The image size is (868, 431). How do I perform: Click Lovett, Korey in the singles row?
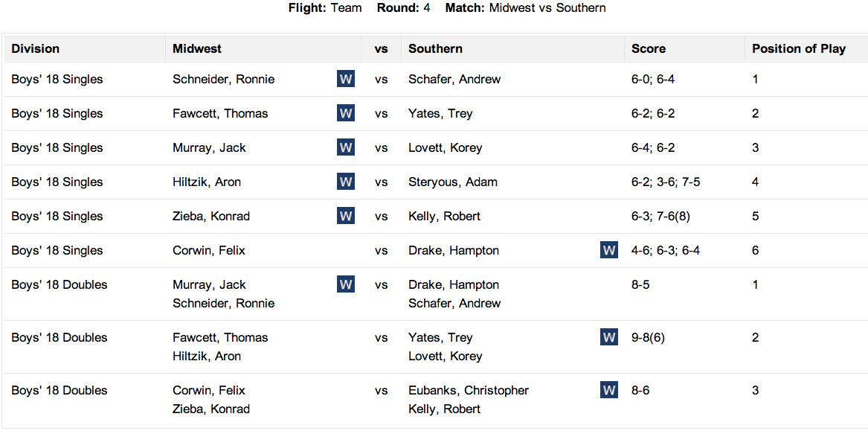click(x=445, y=147)
